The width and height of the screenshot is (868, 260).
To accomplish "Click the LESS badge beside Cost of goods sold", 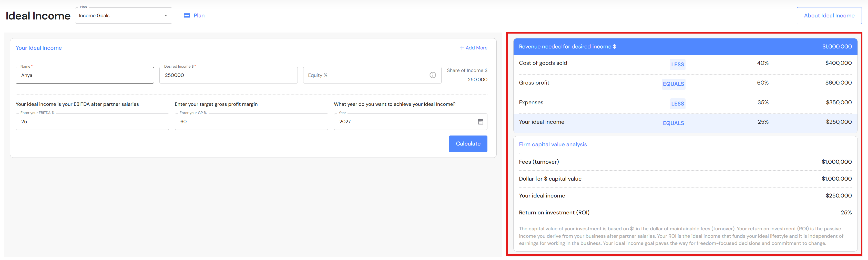I will [677, 64].
